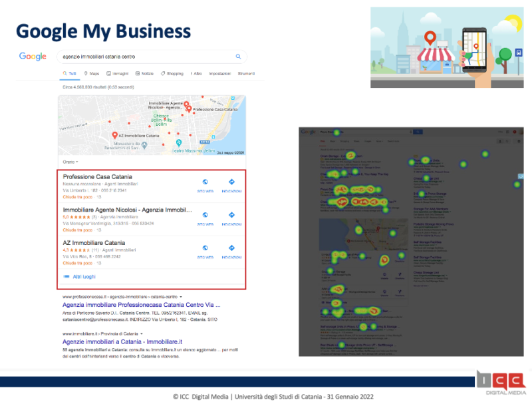
Task: Click the storefront and phone map illustration
Action: tap(447, 47)
